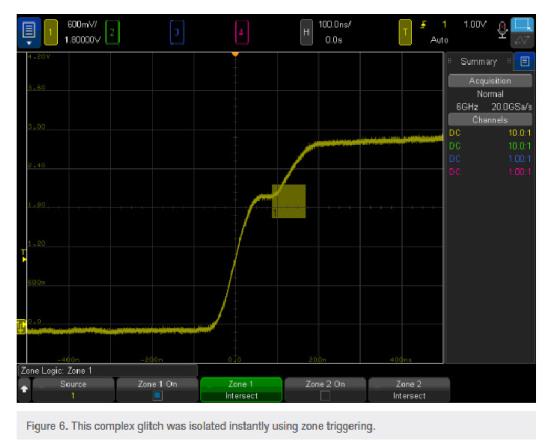Expand the Acquisition section header
Image resolution: width=552 pixels, height=447 pixels.
coord(490,81)
